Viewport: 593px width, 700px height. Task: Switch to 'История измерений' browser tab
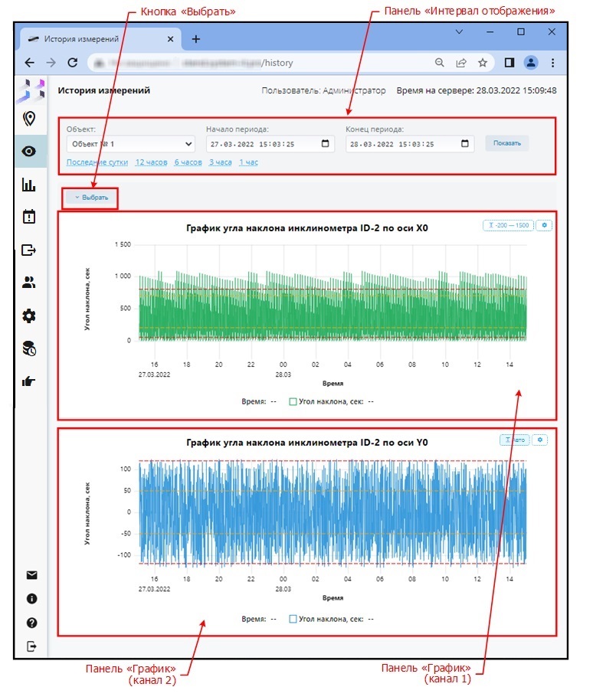[98, 38]
